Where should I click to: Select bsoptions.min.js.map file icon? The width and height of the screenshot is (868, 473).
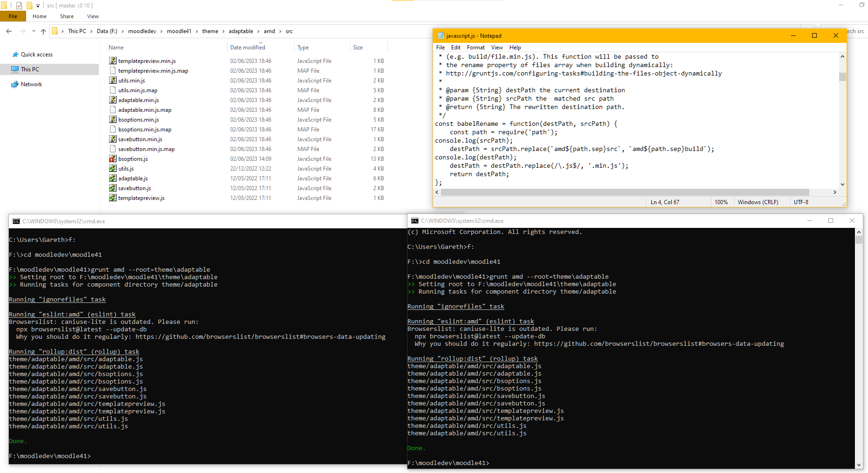[112, 129]
